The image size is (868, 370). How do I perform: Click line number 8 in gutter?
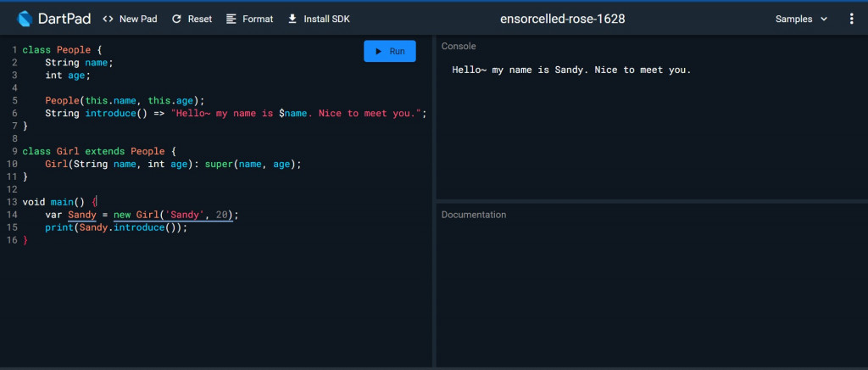[x=14, y=139]
